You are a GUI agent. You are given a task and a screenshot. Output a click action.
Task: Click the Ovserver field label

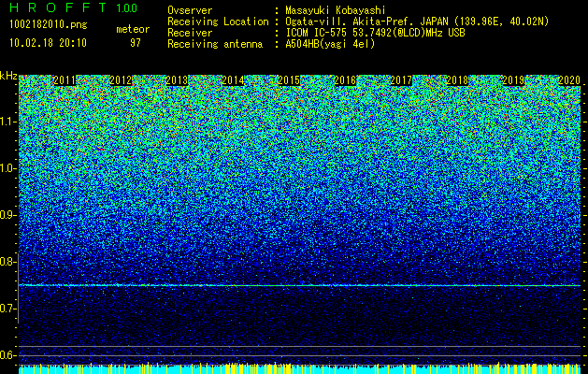[190, 10]
